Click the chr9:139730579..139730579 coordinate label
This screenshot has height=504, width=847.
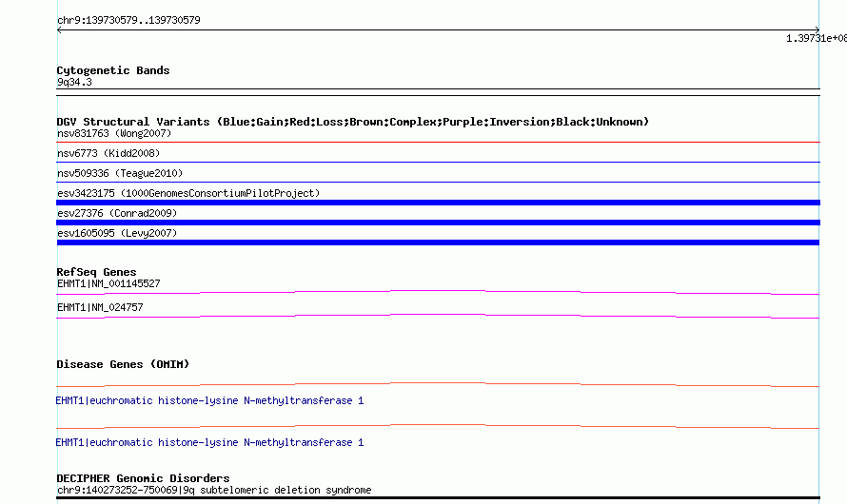128,20
